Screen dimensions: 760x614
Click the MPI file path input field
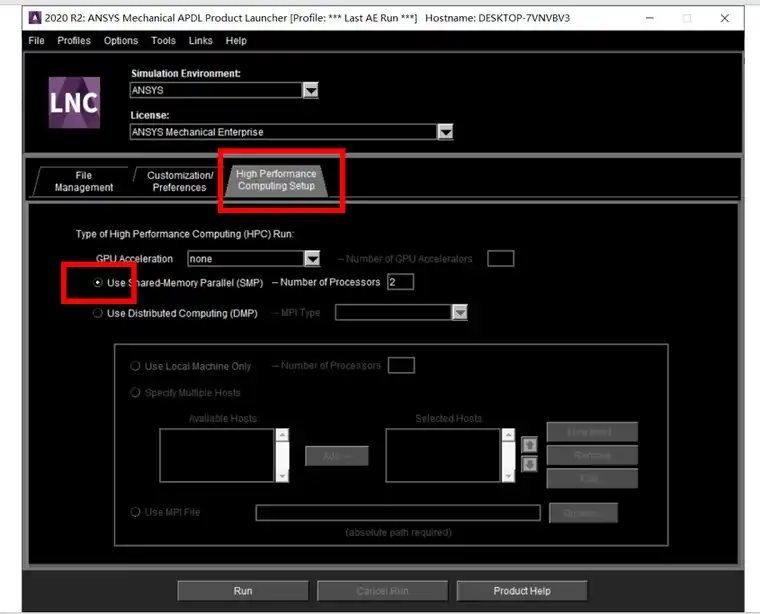click(398, 513)
